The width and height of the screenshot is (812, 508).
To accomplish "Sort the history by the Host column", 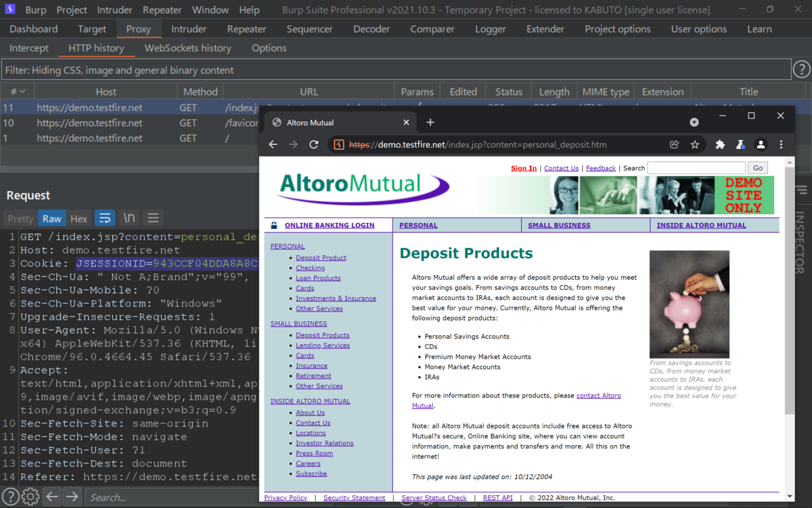I will [106, 91].
